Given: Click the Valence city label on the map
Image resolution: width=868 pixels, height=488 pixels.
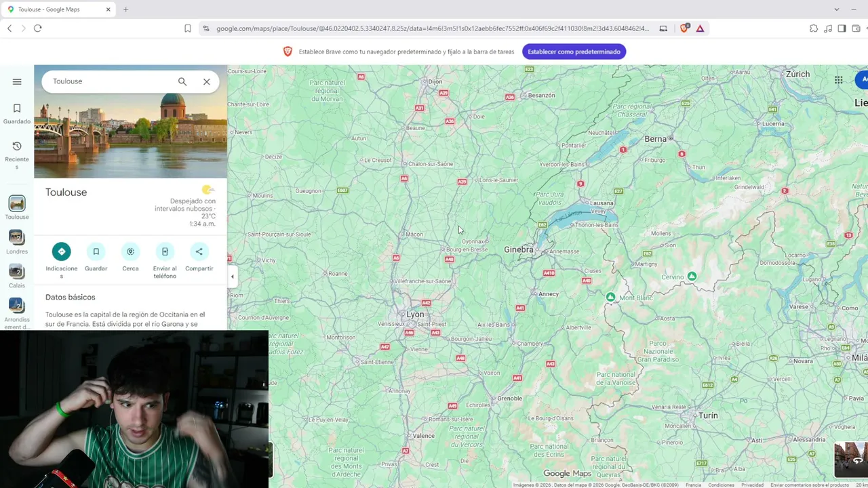Looking at the screenshot, I should [423, 436].
